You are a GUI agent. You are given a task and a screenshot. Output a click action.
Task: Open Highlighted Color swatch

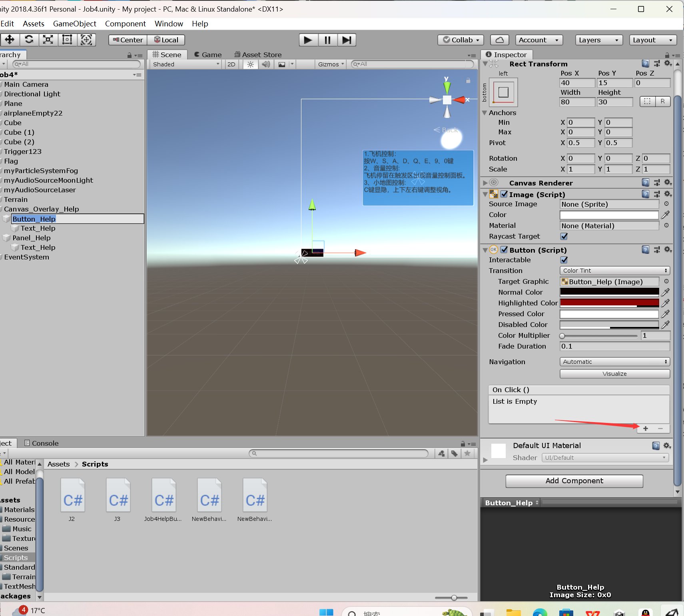pos(609,303)
